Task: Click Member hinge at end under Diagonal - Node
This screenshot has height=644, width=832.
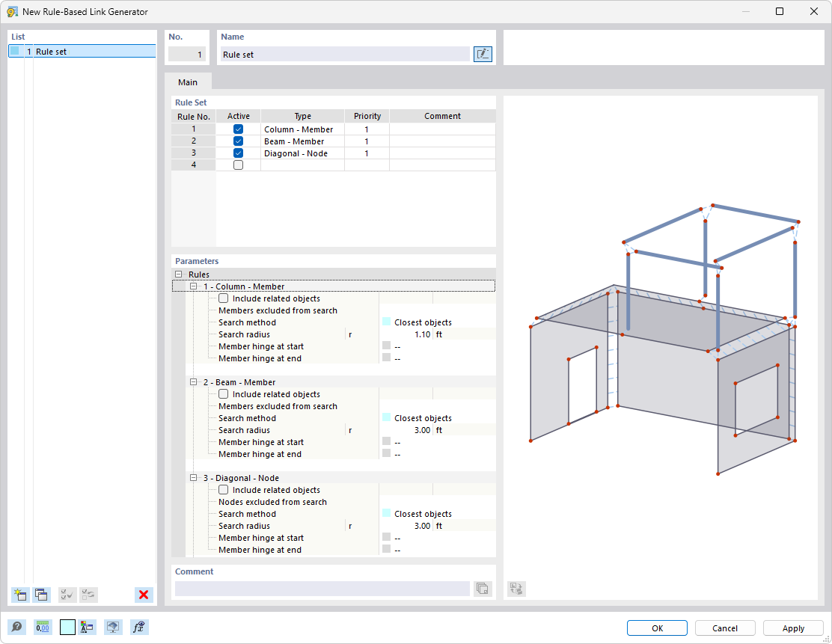Action: click(x=260, y=550)
